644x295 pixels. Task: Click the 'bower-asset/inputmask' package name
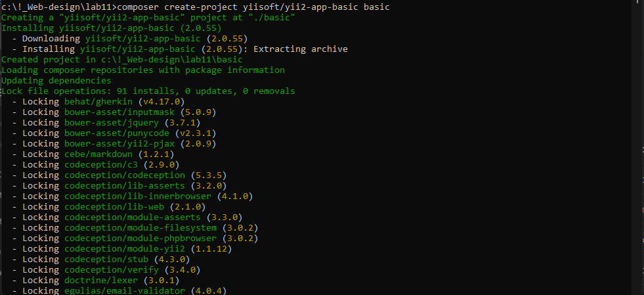119,112
